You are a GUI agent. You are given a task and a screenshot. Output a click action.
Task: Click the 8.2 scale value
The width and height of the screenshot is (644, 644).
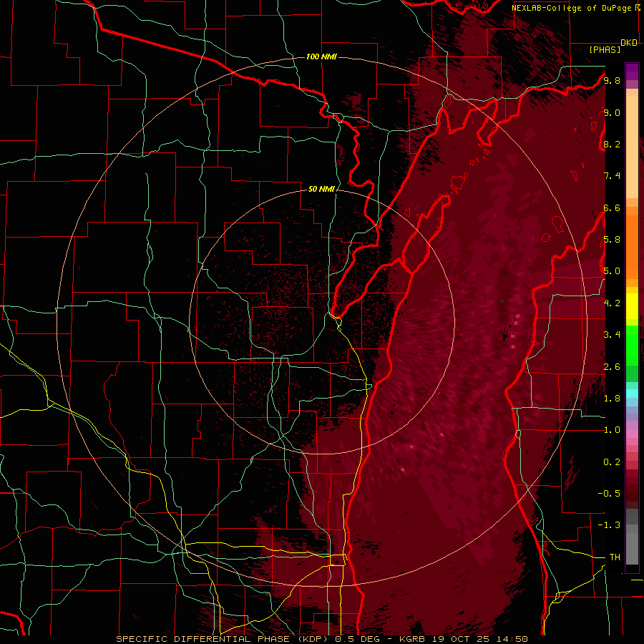point(612,144)
